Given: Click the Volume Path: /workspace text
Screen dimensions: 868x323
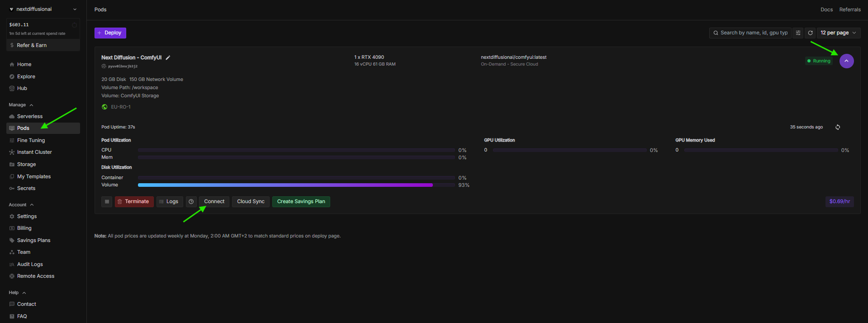Looking at the screenshot, I should 130,88.
